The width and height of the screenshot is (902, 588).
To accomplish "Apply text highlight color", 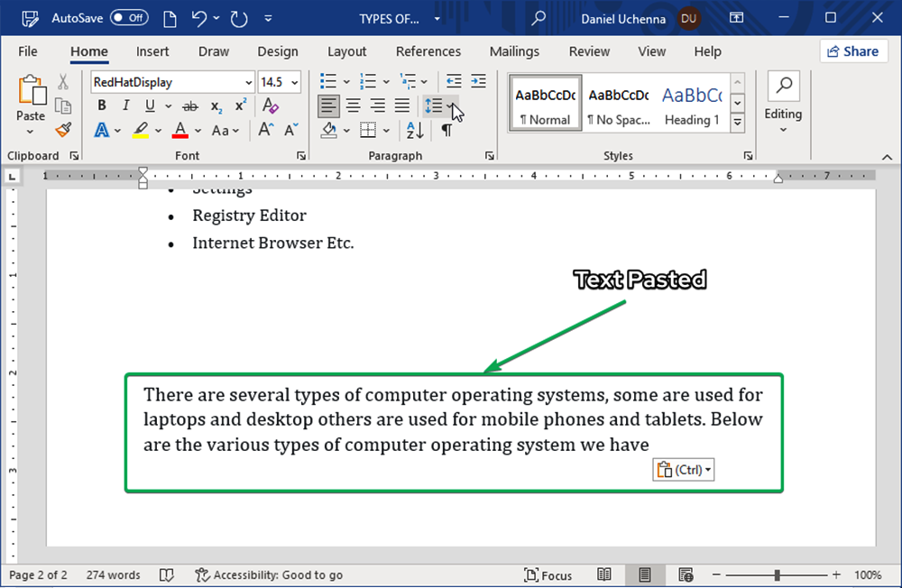I will [x=142, y=130].
